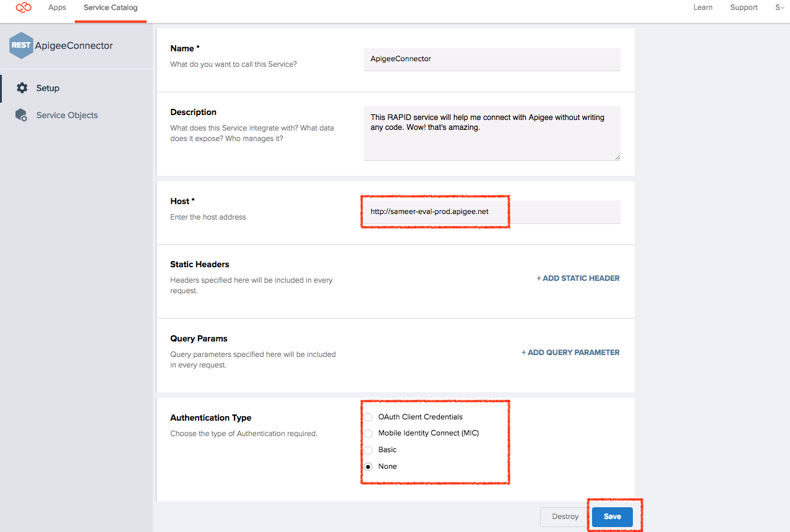This screenshot has width=790, height=532.
Task: Click the Name input field
Action: click(492, 59)
